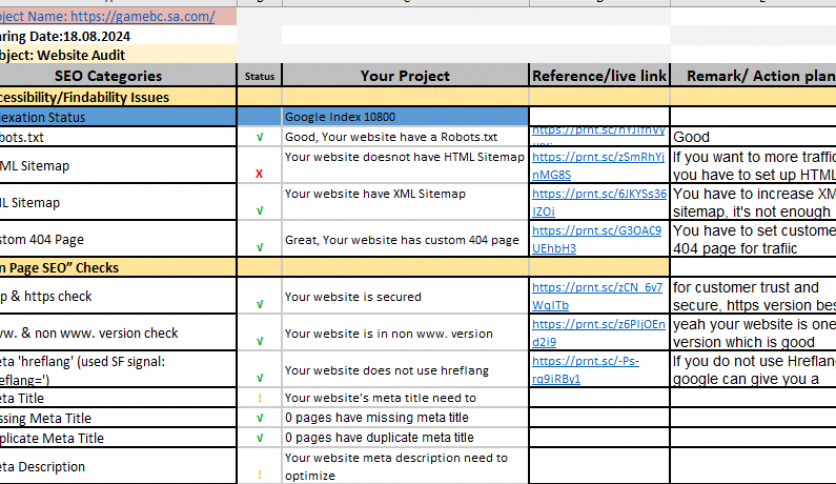This screenshot has width=836, height=484.
Task: Open the hreflang prnt.sc/-Ps-rq9iRBy1 reference link
Action: (x=586, y=370)
